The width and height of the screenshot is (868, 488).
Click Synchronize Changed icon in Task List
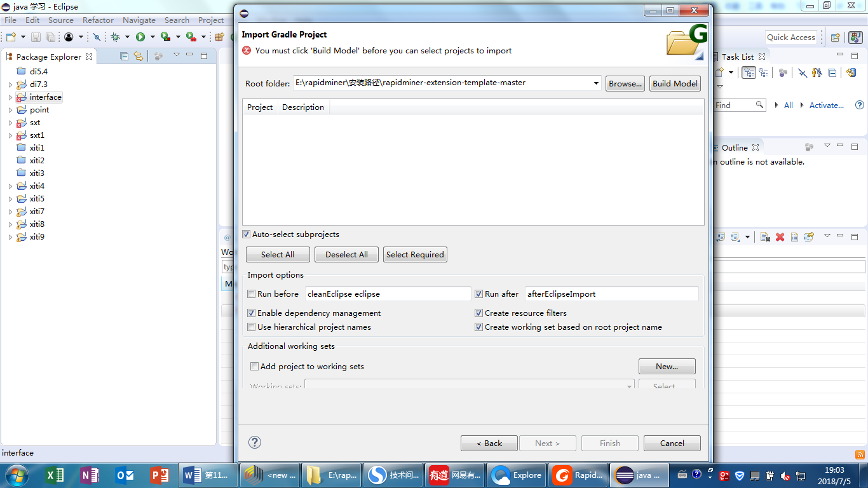click(851, 73)
